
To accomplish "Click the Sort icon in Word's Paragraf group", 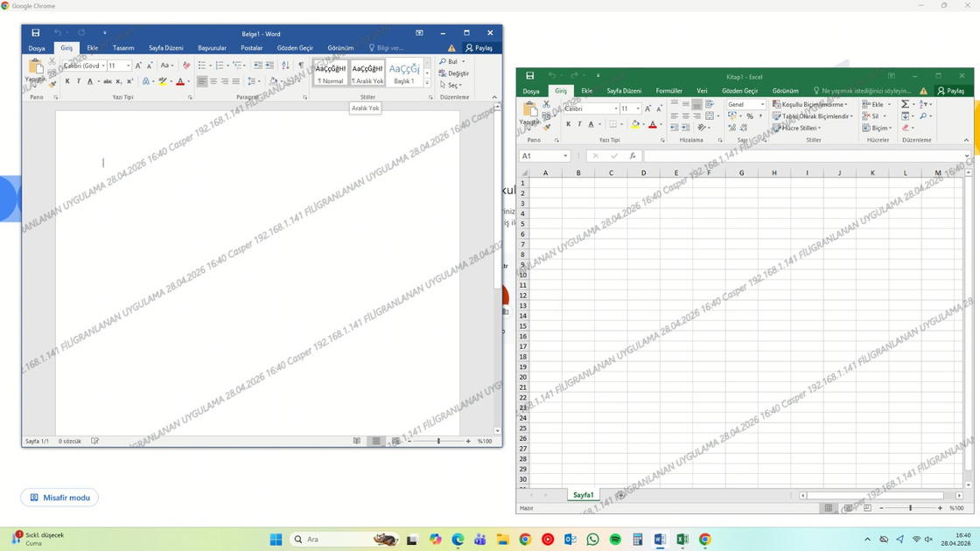I will point(285,65).
